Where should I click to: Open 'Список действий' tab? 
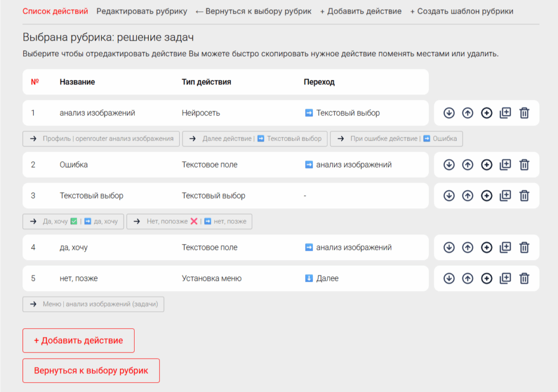55,11
